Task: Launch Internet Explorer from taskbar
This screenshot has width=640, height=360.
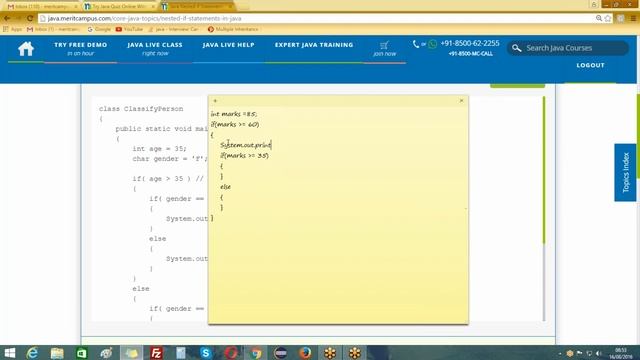Action: pyautogui.click(x=32, y=353)
